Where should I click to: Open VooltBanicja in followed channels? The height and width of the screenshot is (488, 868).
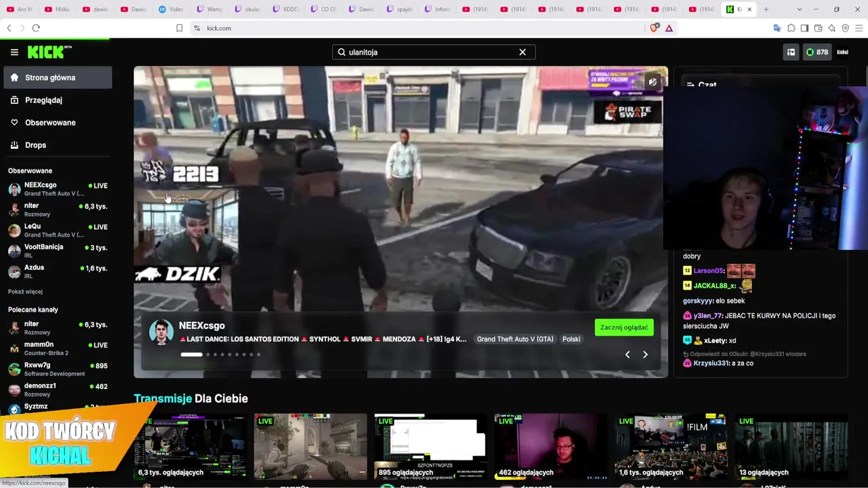pyautogui.click(x=58, y=251)
